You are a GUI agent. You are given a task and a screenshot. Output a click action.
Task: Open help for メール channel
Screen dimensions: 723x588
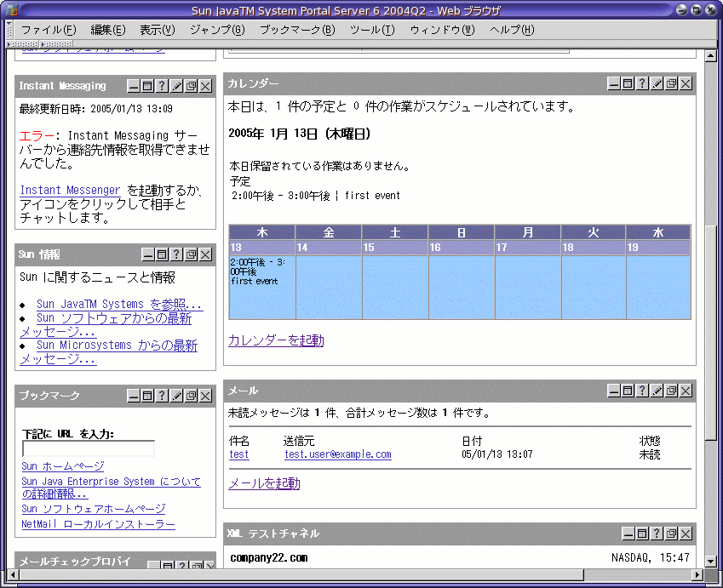(x=642, y=391)
